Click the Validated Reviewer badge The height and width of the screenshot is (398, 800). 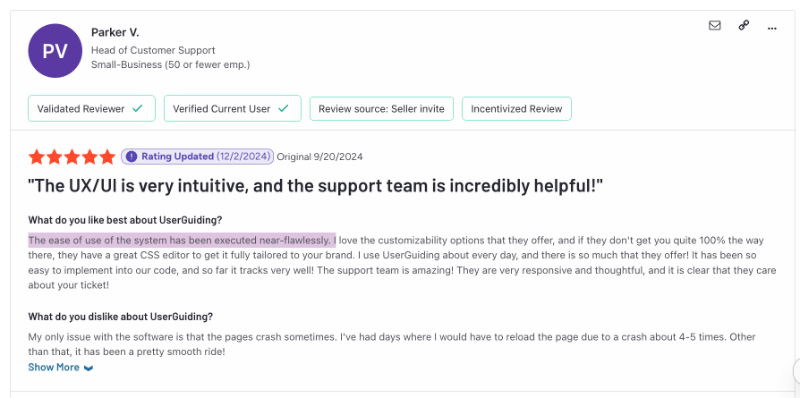(x=92, y=109)
